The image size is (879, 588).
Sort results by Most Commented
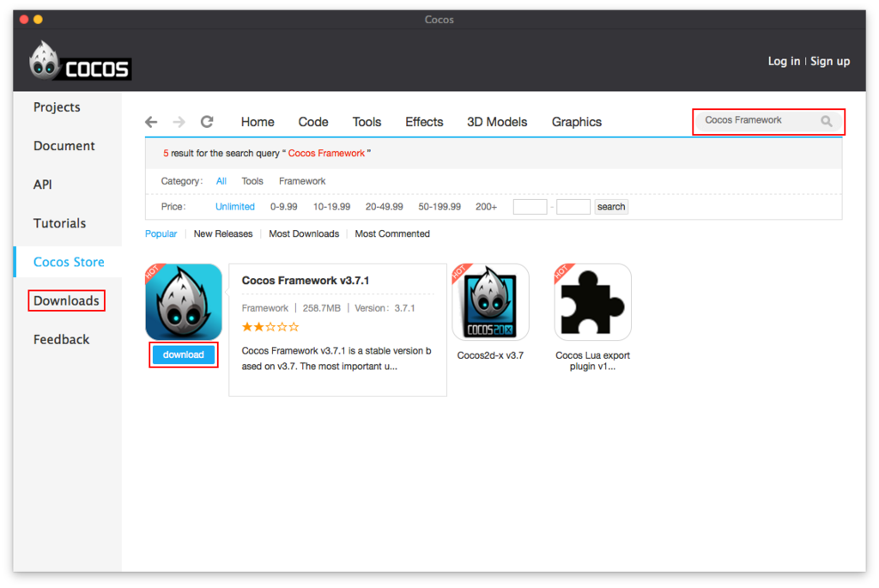pos(392,233)
